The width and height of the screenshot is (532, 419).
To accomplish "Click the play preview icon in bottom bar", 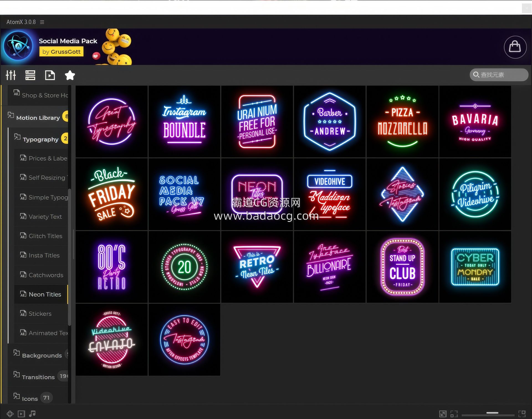I will pos(21,414).
